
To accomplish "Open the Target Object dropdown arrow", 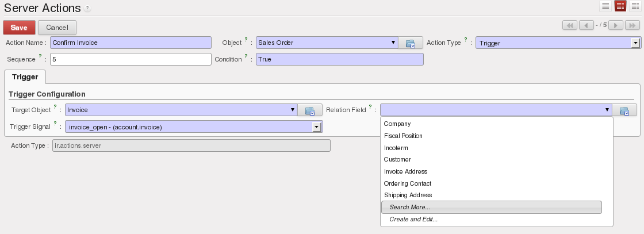I will click(x=292, y=110).
